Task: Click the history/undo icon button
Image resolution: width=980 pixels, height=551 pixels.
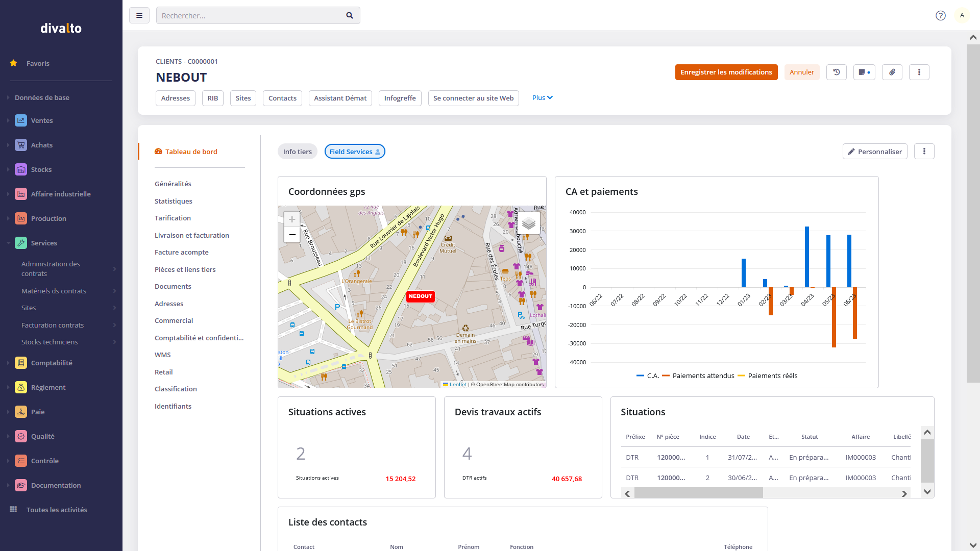Action: [837, 72]
